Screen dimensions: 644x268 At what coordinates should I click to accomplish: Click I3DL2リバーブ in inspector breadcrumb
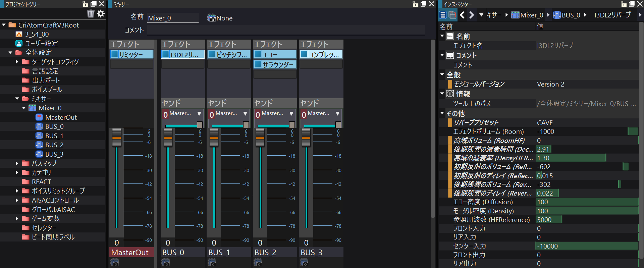pyautogui.click(x=612, y=15)
